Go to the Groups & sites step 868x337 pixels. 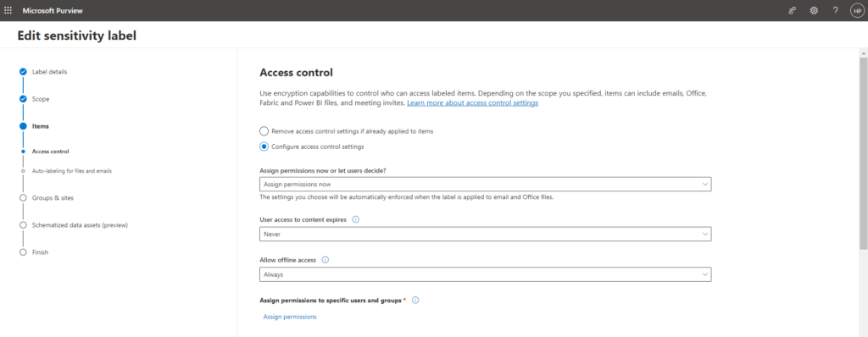pos(53,197)
